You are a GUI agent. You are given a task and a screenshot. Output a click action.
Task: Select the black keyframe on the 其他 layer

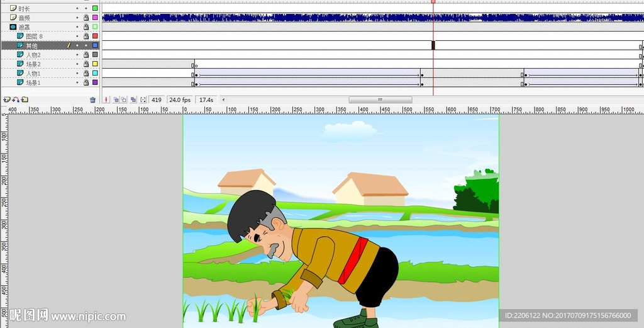coord(433,45)
